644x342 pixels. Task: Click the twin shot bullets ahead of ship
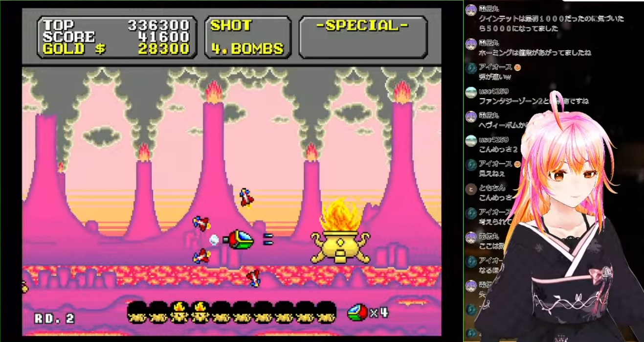tap(267, 239)
